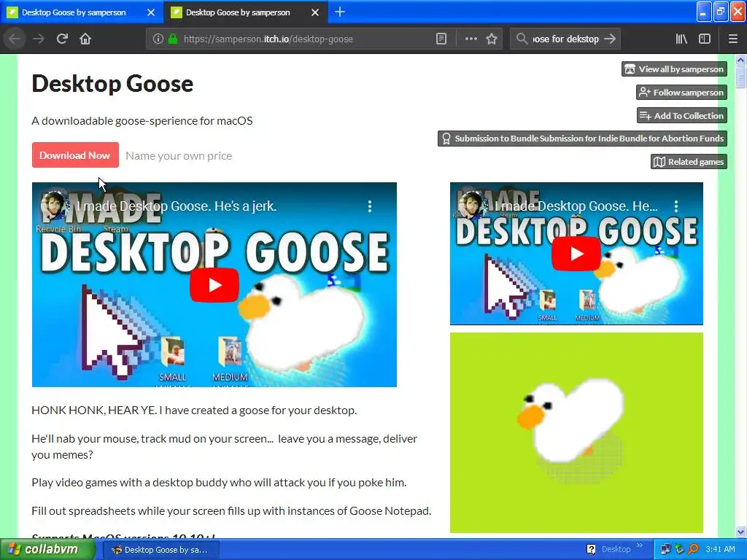Expand the Desktop toolbar chevron
This screenshot has height=560, width=747.
tap(639, 545)
